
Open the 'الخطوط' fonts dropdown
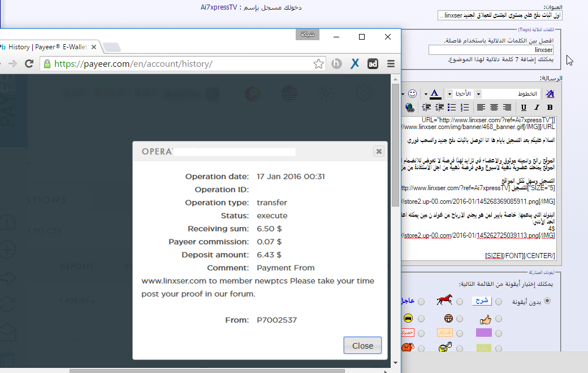click(x=507, y=94)
